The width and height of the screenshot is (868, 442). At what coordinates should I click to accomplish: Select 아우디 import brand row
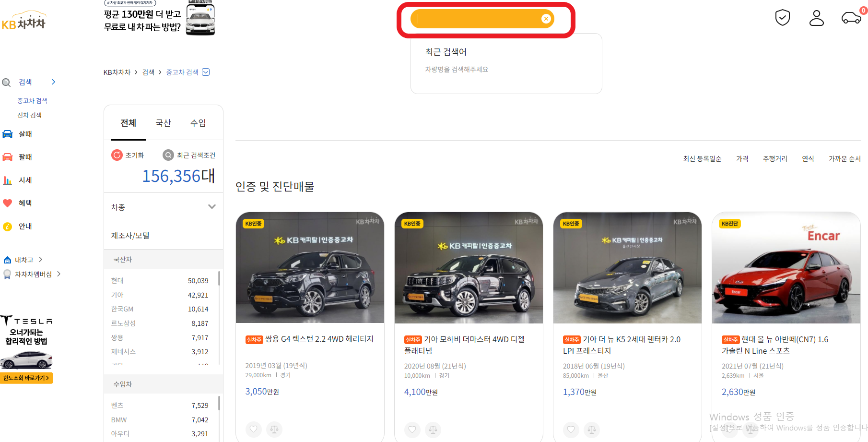pyautogui.click(x=160, y=434)
